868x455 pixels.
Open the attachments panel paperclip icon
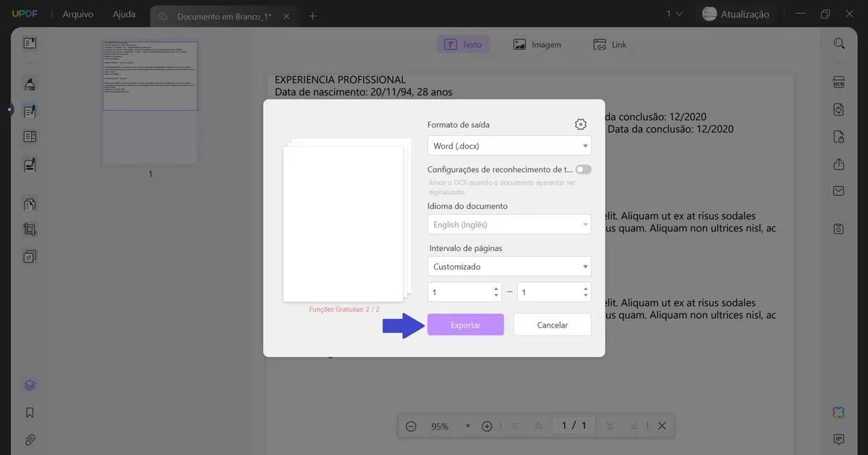(x=29, y=439)
